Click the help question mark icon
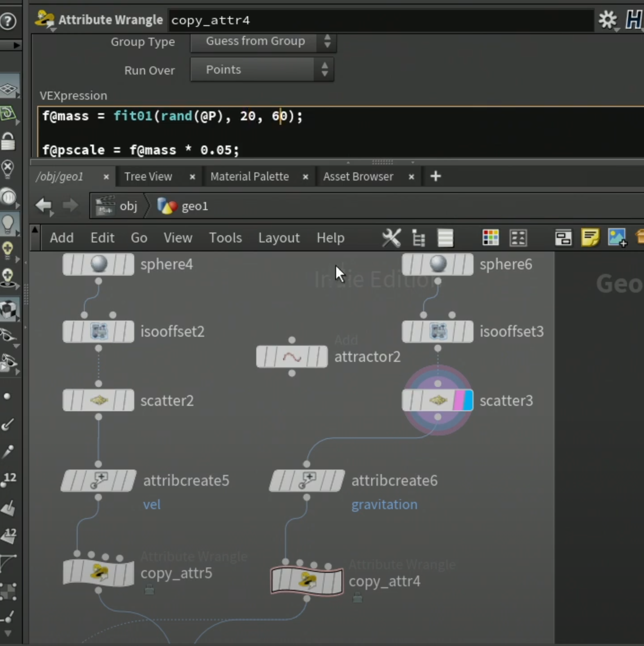 click(8, 21)
